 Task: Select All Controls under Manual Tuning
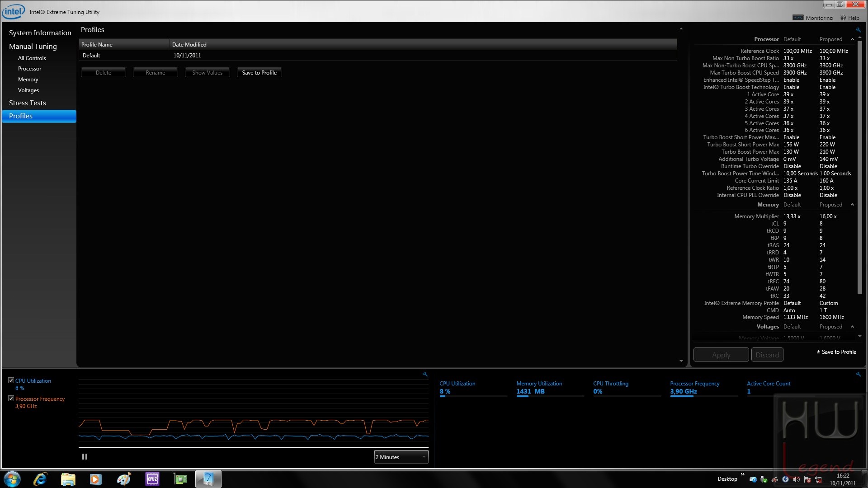pos(32,58)
